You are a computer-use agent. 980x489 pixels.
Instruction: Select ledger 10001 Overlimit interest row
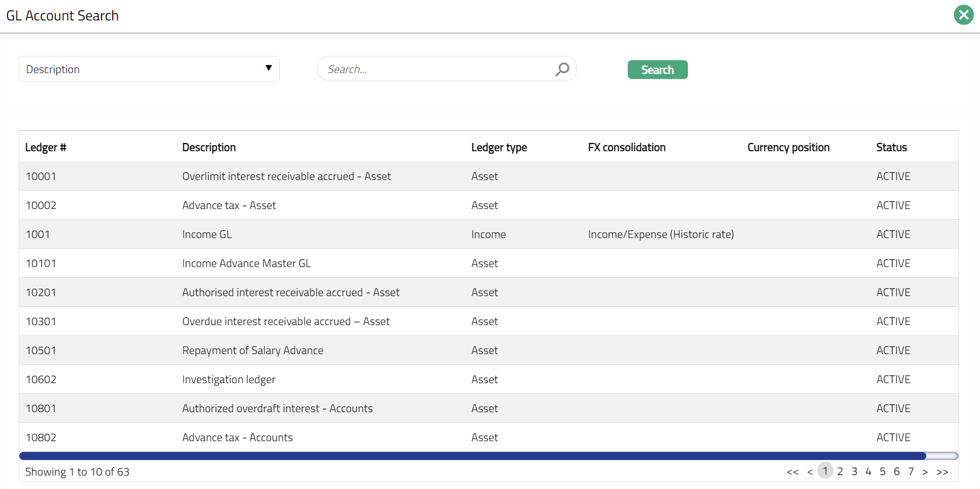286,176
